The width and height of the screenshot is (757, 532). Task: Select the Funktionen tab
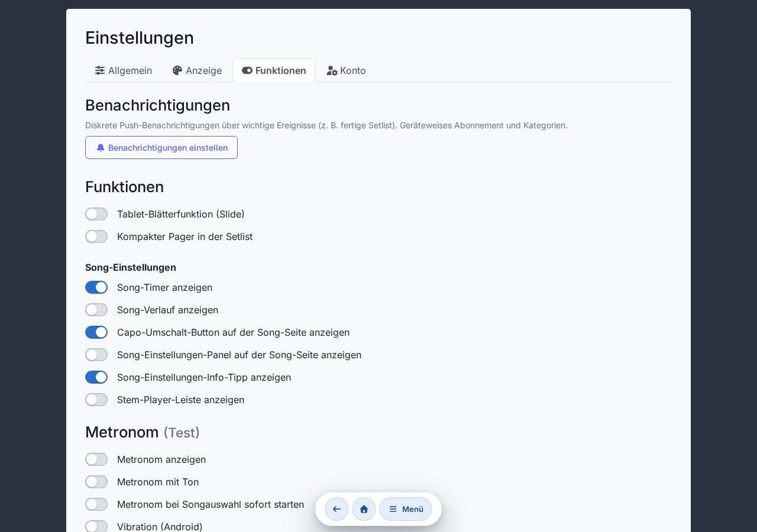pyautogui.click(x=274, y=70)
